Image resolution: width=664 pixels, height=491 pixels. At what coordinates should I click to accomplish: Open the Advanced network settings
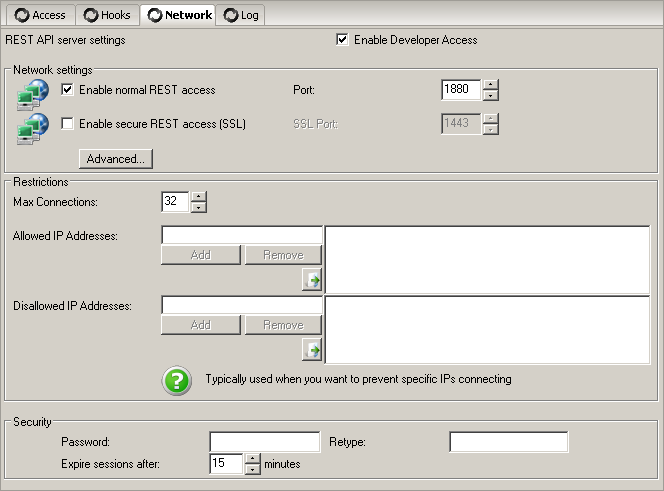pos(116,159)
